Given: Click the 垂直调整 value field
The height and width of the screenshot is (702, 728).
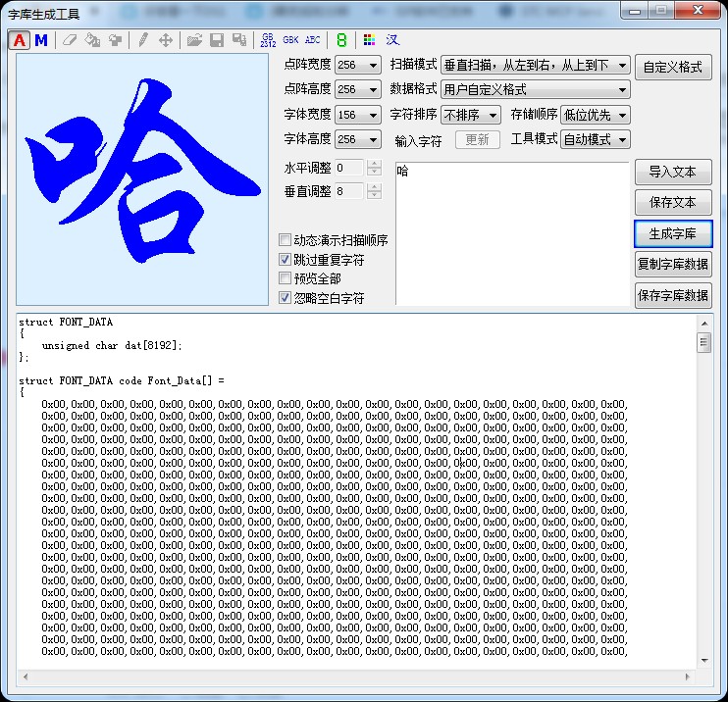Looking at the screenshot, I should click(349, 191).
